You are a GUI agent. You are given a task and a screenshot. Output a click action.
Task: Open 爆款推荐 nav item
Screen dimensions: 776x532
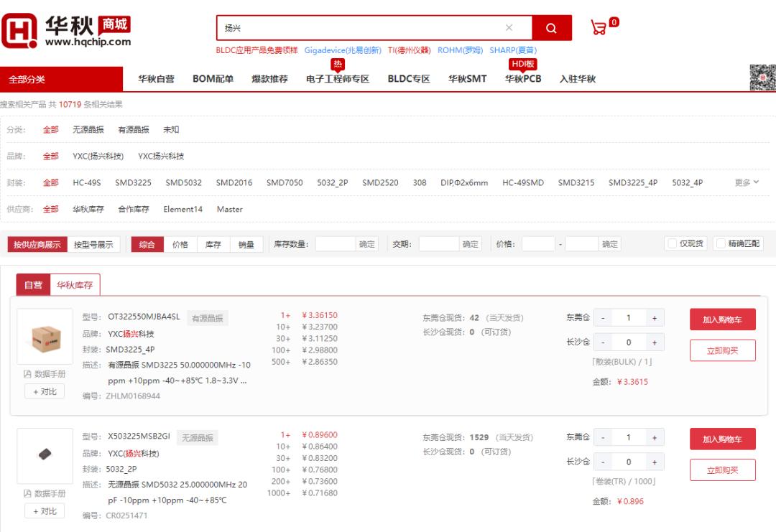coord(269,79)
